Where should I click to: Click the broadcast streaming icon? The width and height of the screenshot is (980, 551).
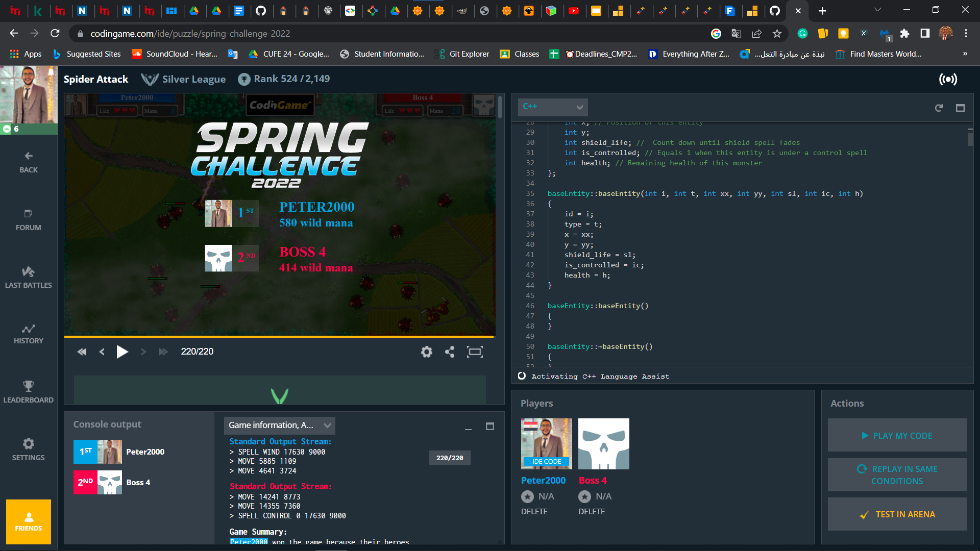pos(948,79)
